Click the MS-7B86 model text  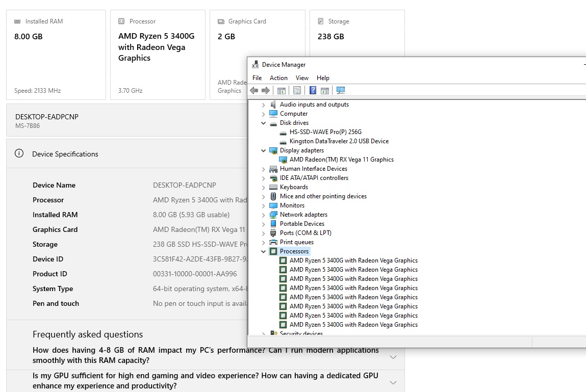click(x=27, y=126)
